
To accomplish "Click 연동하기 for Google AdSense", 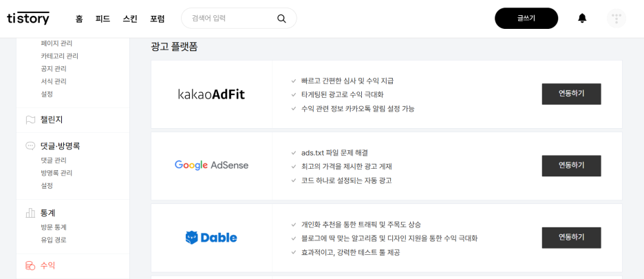I will tap(571, 166).
